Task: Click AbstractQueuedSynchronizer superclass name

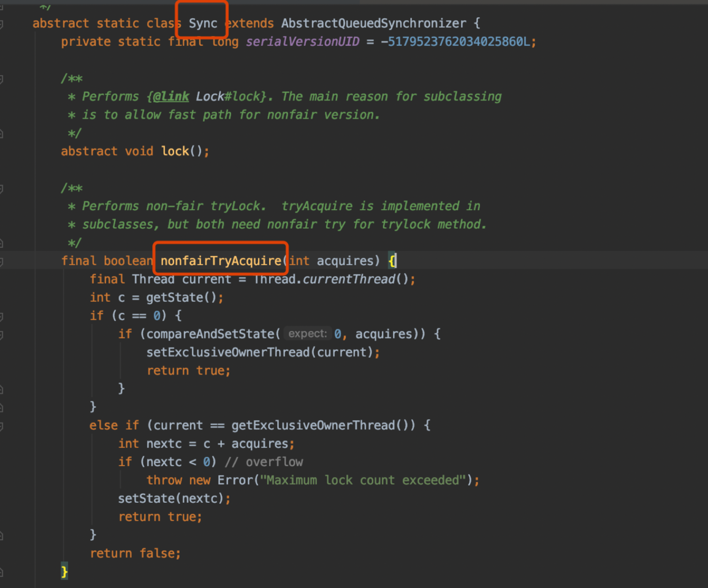Action: click(373, 23)
